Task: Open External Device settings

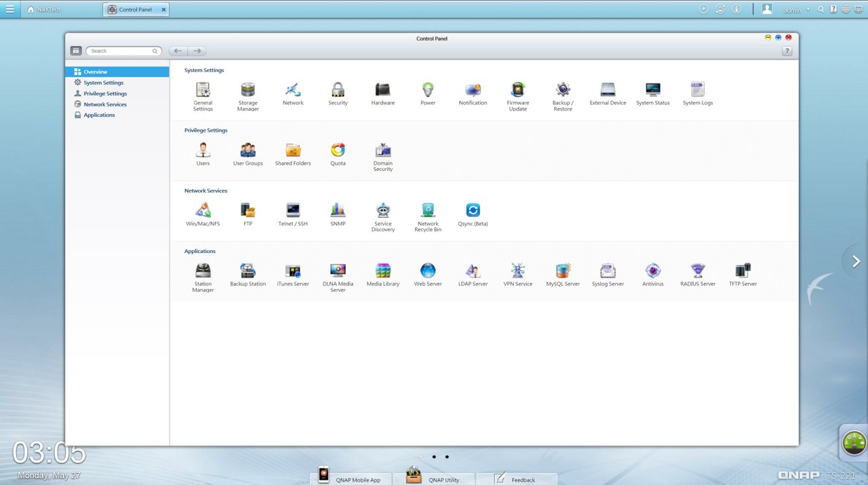Action: [x=608, y=93]
